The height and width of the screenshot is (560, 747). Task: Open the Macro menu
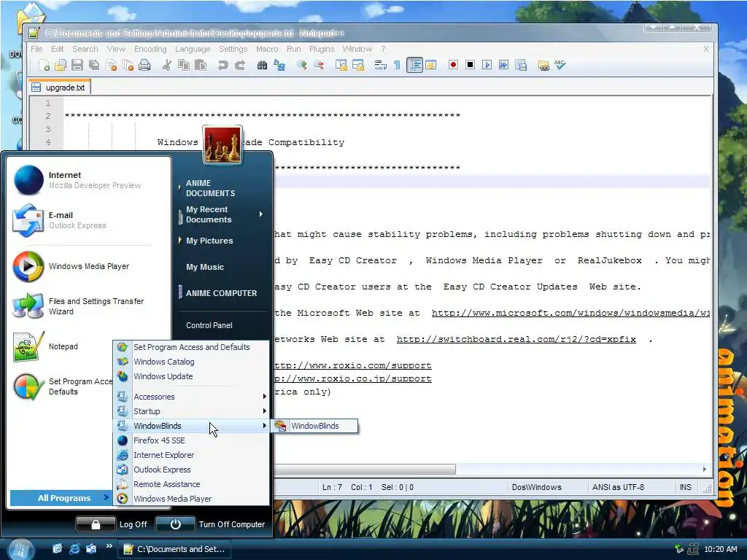[x=267, y=49]
